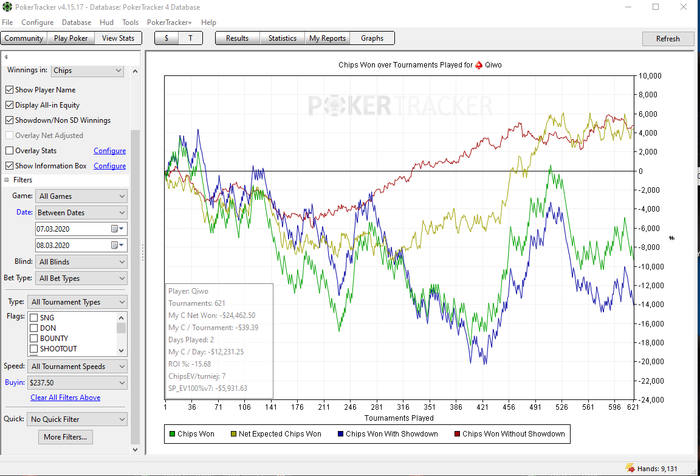Check the DON flag checkbox

tap(33, 328)
